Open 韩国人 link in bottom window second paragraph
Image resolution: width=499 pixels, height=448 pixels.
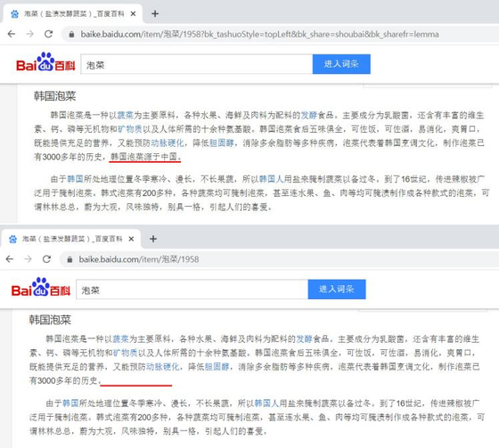pos(266,403)
